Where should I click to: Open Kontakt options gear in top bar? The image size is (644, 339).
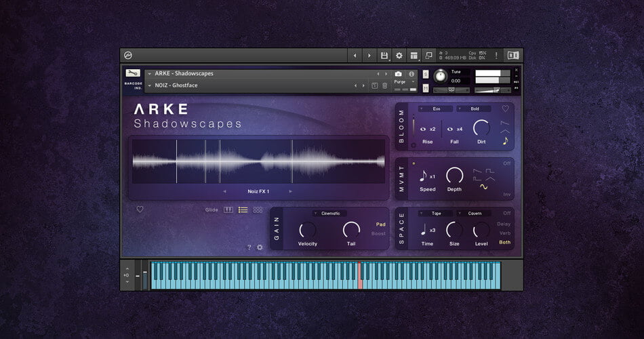click(x=399, y=56)
